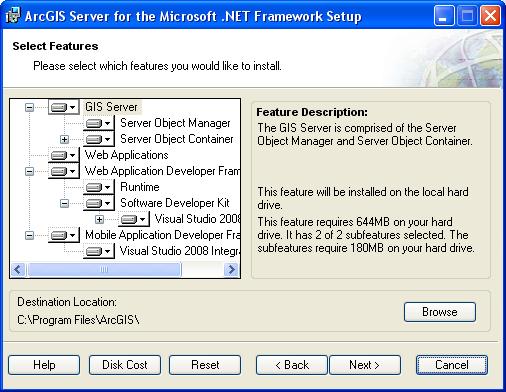The image size is (506, 392).
Task: Click the horizontal scrollbar thumb
Action: [x=104, y=269]
